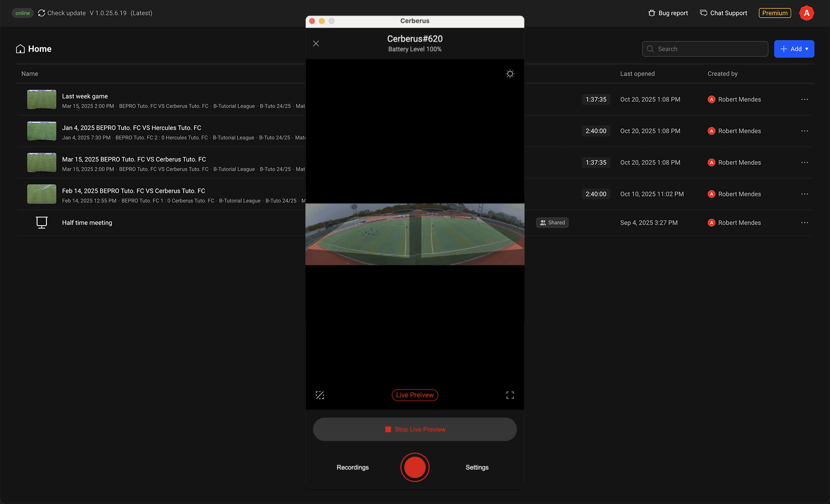Start recording with the red record button
The width and height of the screenshot is (830, 504).
tap(415, 467)
